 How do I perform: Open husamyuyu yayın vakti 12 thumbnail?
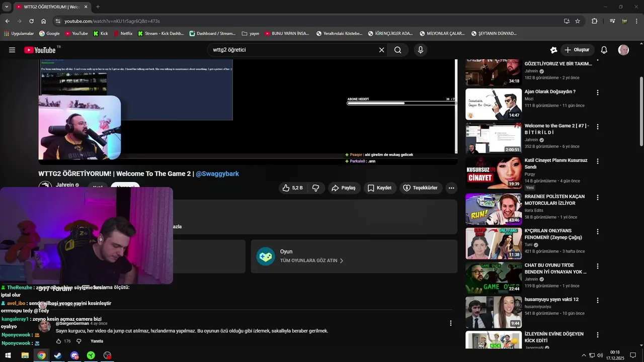(x=493, y=312)
